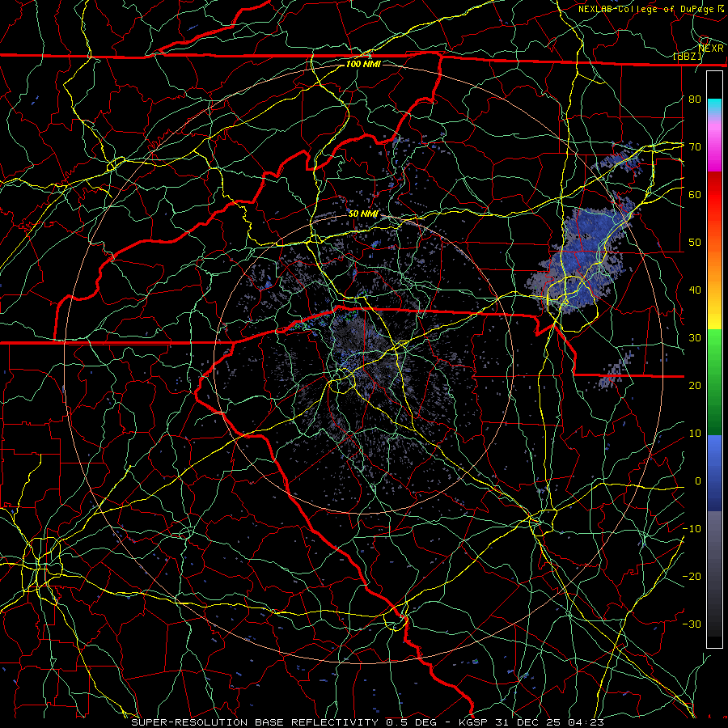
Task: Pick the green band on color scale
Action: pos(714,381)
